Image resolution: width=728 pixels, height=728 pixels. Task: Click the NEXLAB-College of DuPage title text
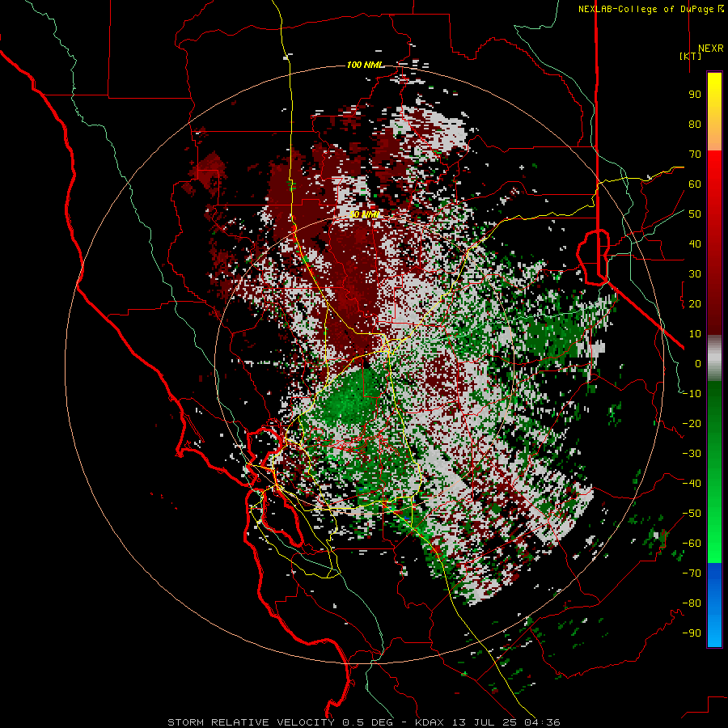click(647, 9)
